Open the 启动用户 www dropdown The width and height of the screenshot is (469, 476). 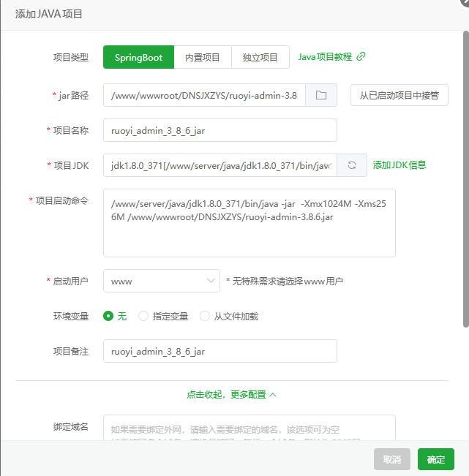click(161, 281)
